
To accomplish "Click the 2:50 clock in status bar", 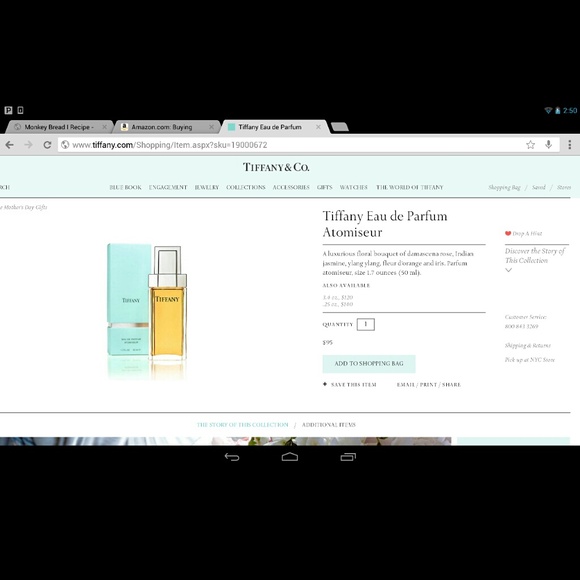I will 570,110.
